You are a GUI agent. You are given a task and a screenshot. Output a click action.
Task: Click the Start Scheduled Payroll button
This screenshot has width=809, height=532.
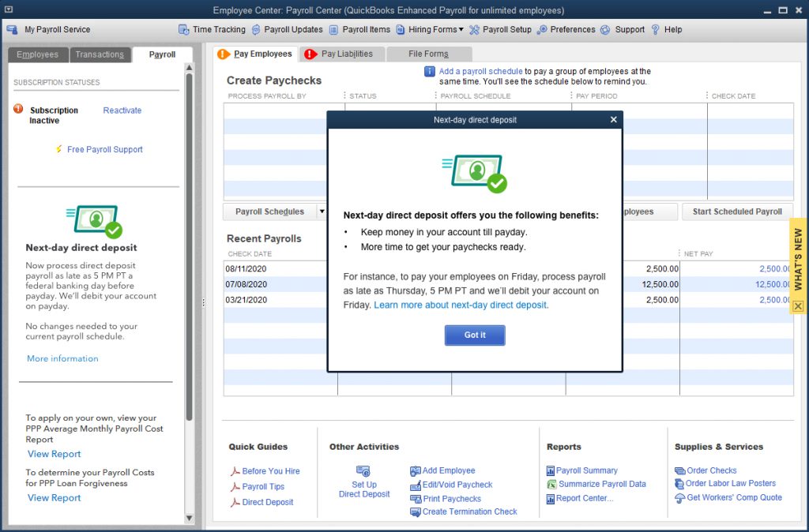click(737, 212)
